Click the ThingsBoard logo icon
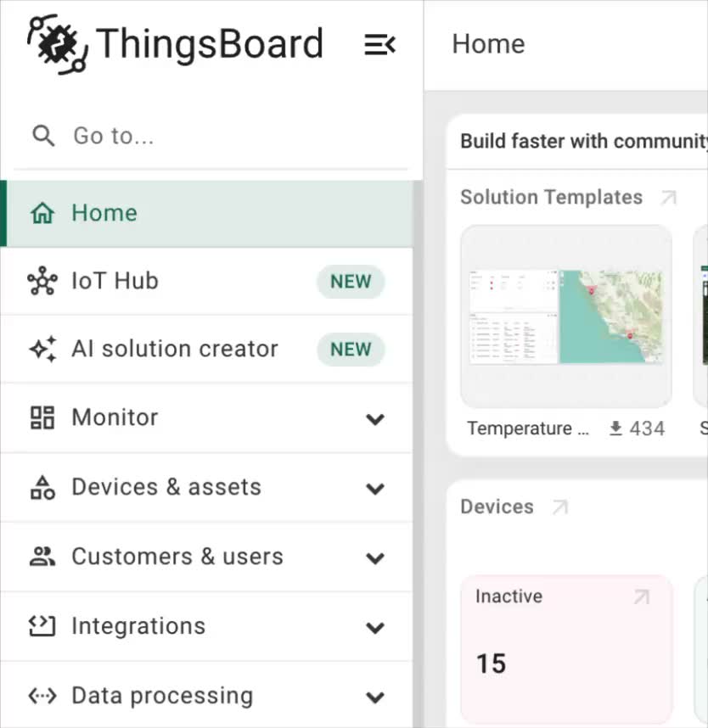 [x=57, y=44]
